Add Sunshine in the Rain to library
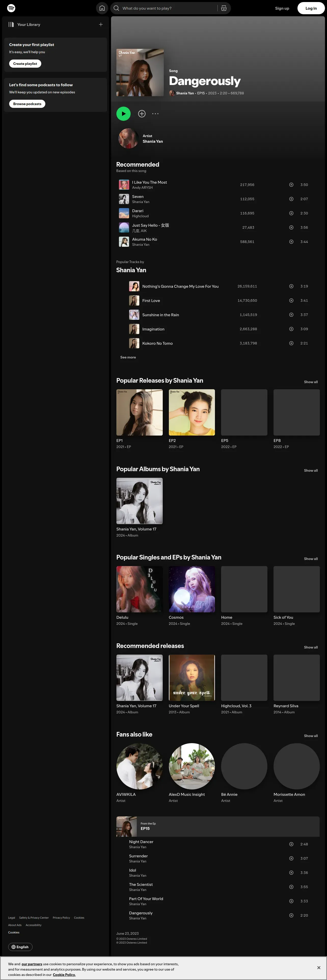Screen dimensions: 327x980 pyautogui.click(x=291, y=315)
